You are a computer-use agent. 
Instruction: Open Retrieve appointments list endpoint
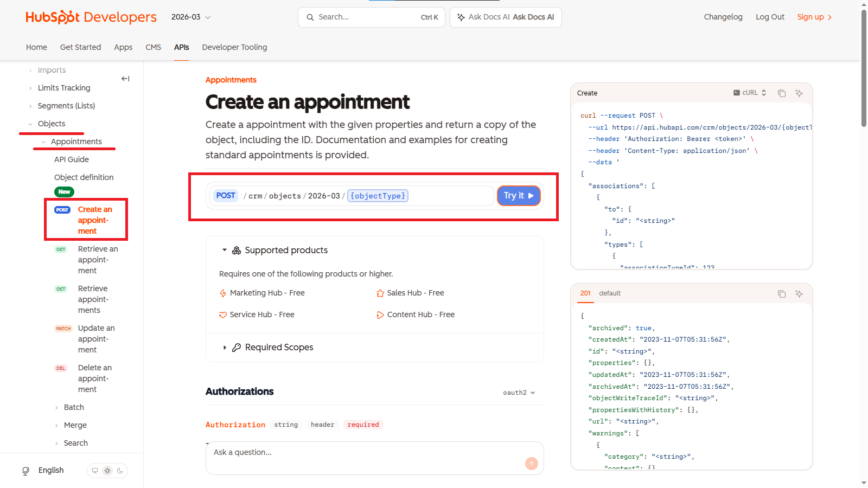(93, 299)
